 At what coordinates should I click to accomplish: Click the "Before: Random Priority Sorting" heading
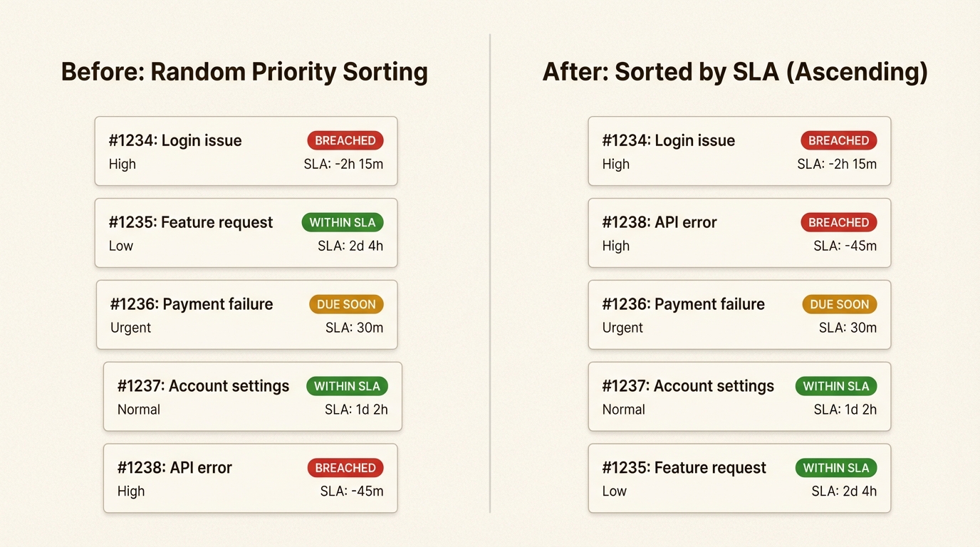click(244, 72)
